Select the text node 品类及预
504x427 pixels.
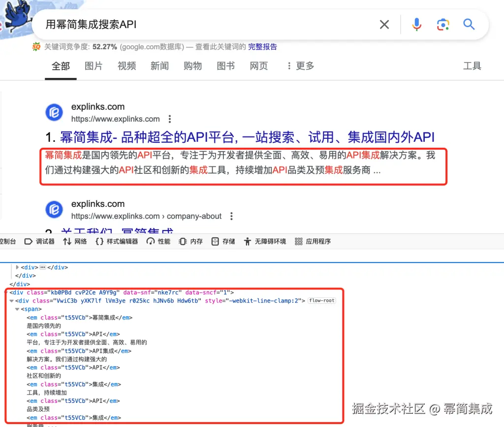coord(38,409)
